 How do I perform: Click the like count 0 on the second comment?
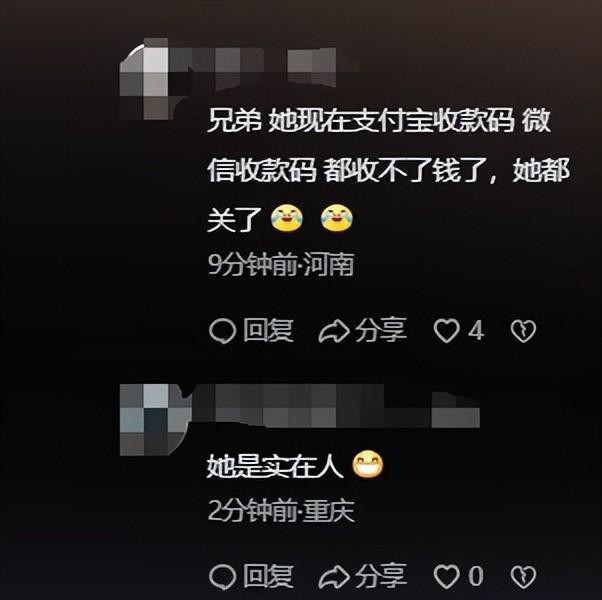point(476,576)
